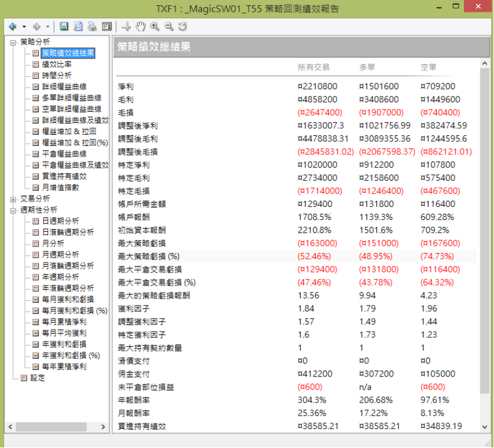Click the printer icon in toolbar
The height and width of the screenshot is (448, 494).
(x=92, y=27)
